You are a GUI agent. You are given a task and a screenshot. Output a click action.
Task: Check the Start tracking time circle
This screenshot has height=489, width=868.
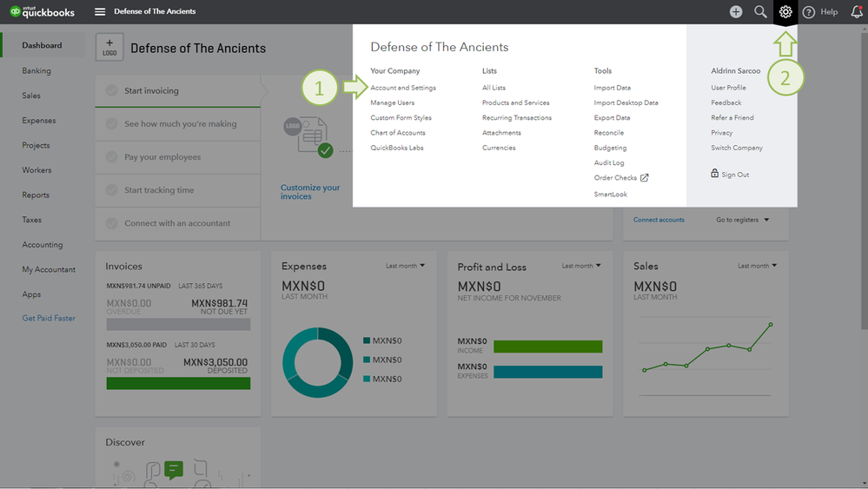click(x=112, y=190)
